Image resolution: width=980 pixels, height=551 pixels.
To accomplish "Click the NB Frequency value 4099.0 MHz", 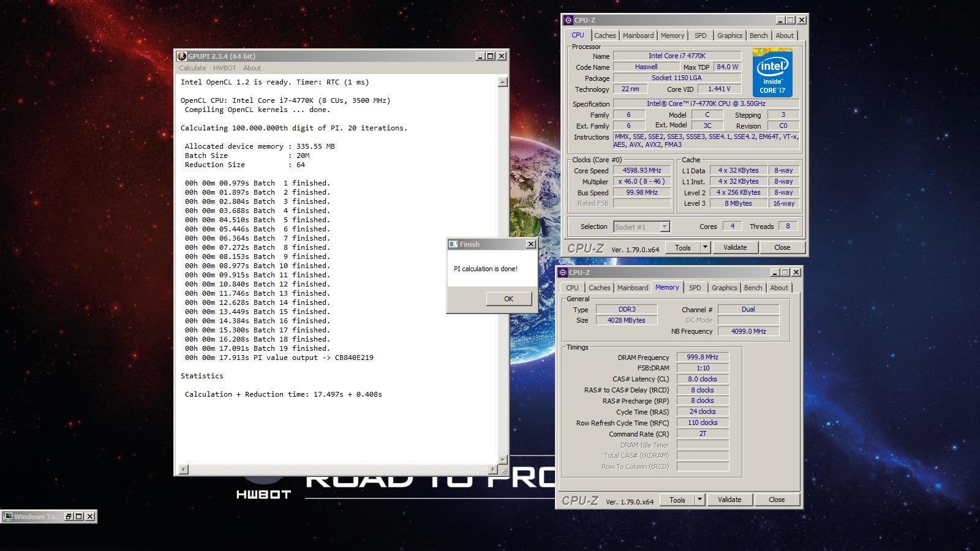I will 748,331.
